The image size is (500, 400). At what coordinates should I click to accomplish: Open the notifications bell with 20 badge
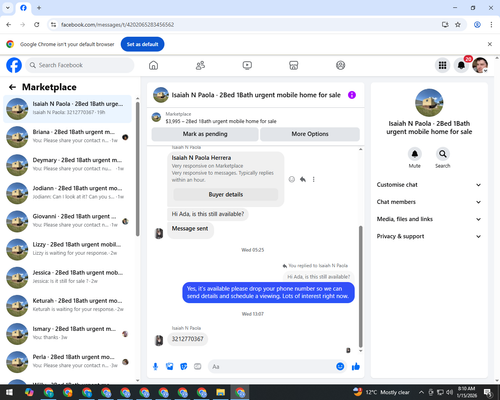tap(461, 65)
